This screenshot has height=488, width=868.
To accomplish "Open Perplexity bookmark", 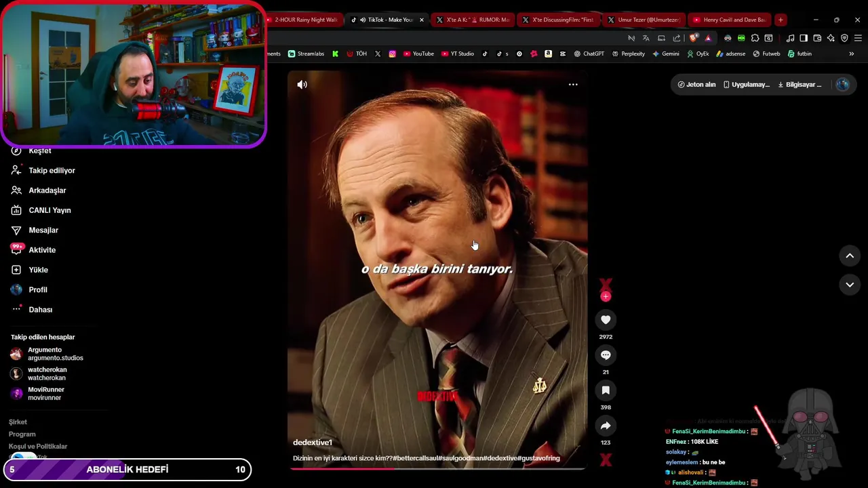I will point(628,54).
